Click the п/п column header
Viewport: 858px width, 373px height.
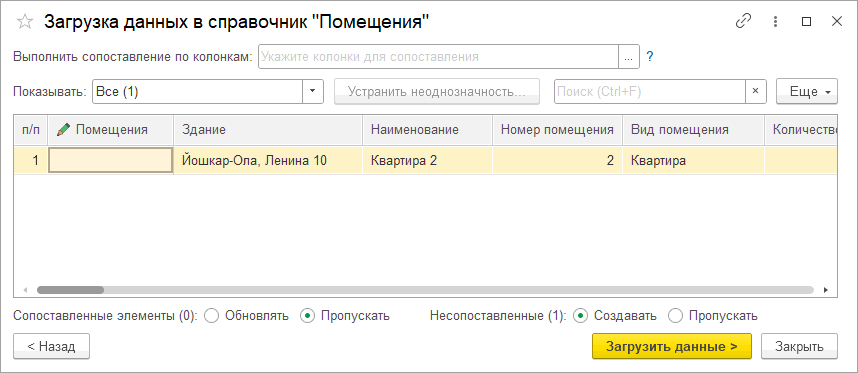[31, 130]
